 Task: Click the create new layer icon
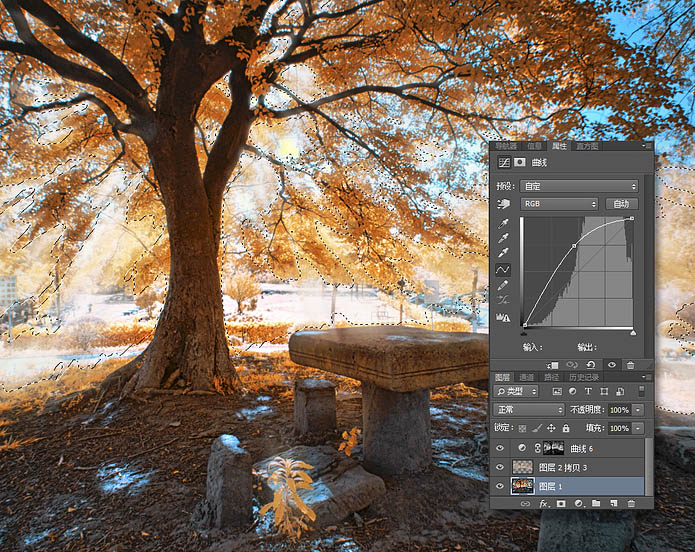coord(613,504)
